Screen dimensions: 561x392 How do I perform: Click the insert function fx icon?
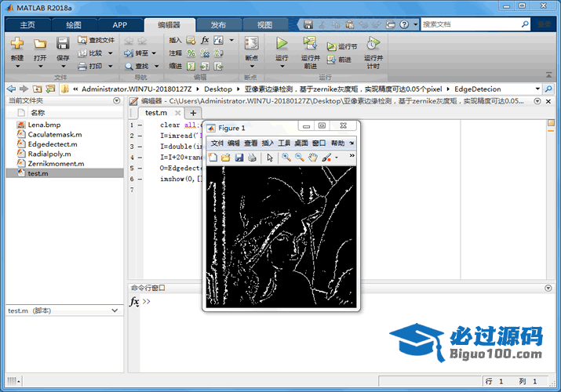tap(205, 40)
